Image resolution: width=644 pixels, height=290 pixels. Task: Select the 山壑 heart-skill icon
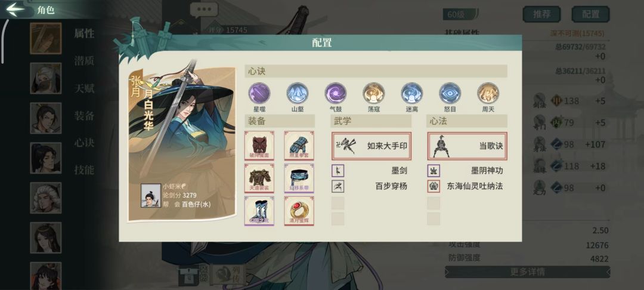pos(298,93)
